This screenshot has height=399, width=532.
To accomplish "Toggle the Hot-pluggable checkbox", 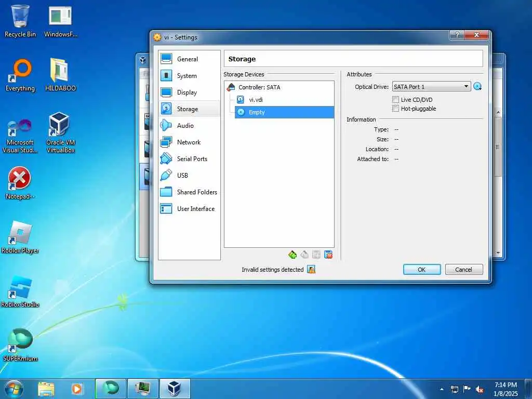I will click(x=395, y=109).
